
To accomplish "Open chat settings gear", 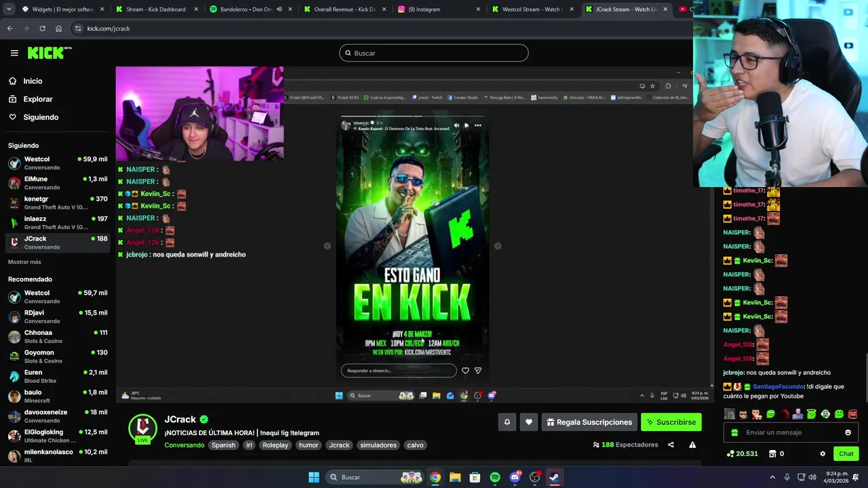I will click(x=823, y=453).
